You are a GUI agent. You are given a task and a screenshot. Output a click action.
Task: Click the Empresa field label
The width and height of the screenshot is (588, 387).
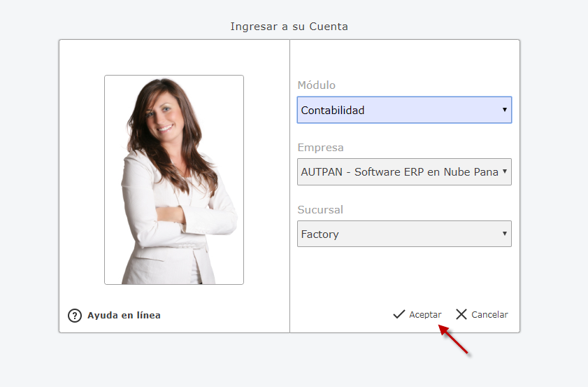click(x=320, y=148)
